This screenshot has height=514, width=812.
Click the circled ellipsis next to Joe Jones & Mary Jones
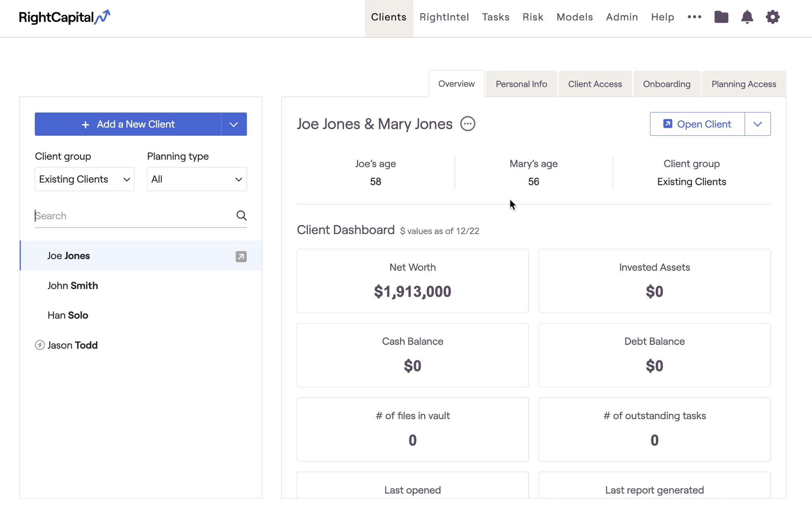(468, 124)
